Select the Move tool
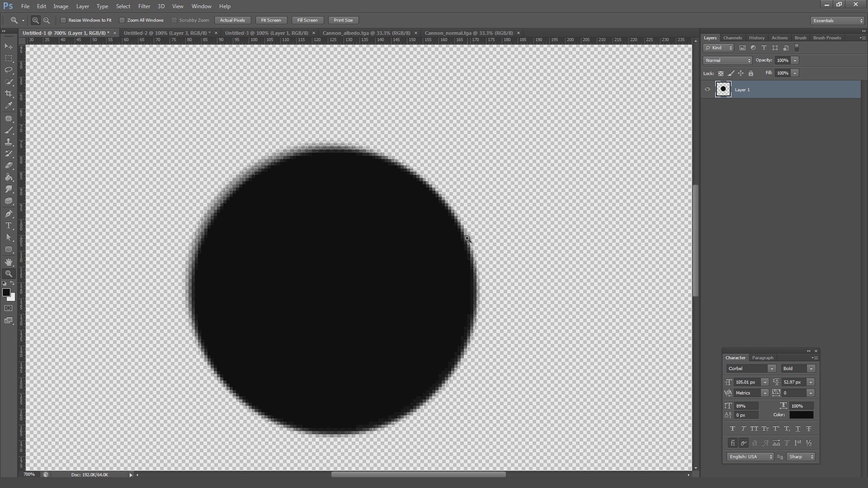The image size is (868, 488). point(9,47)
